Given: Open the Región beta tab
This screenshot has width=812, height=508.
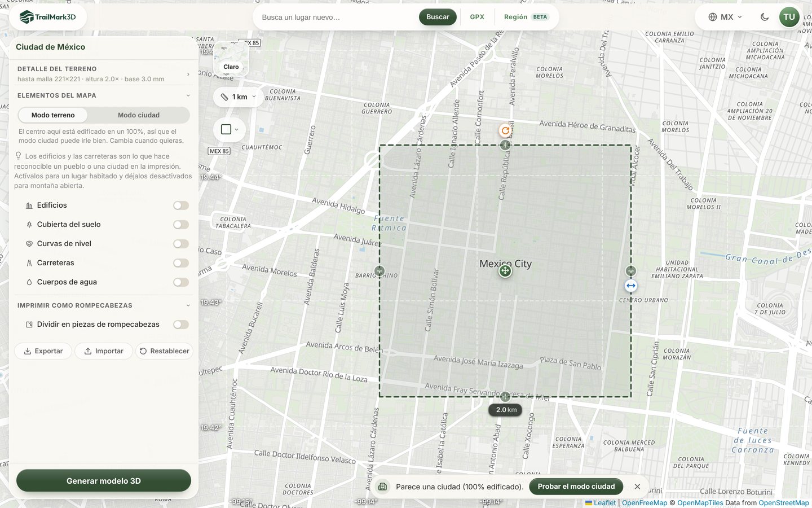Looking at the screenshot, I should point(526,17).
